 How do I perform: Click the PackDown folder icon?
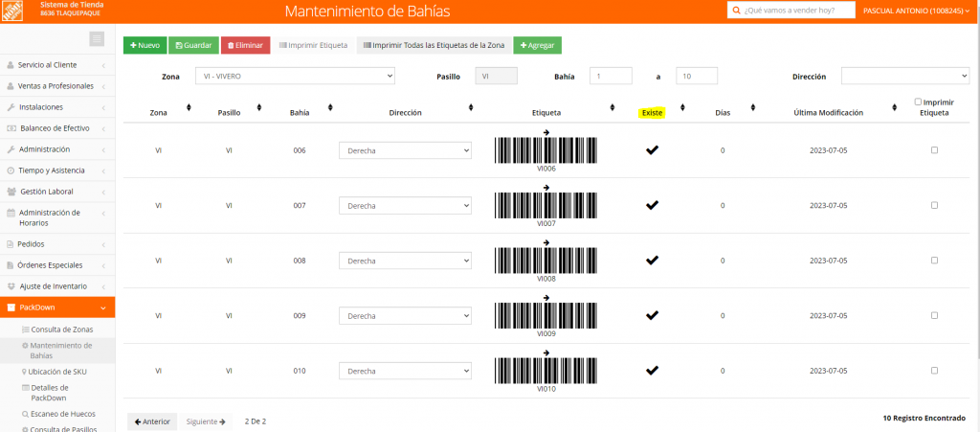point(11,307)
